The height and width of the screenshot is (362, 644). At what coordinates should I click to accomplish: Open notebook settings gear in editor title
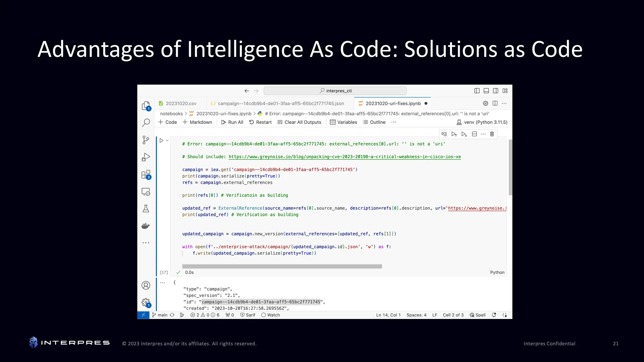(486, 103)
